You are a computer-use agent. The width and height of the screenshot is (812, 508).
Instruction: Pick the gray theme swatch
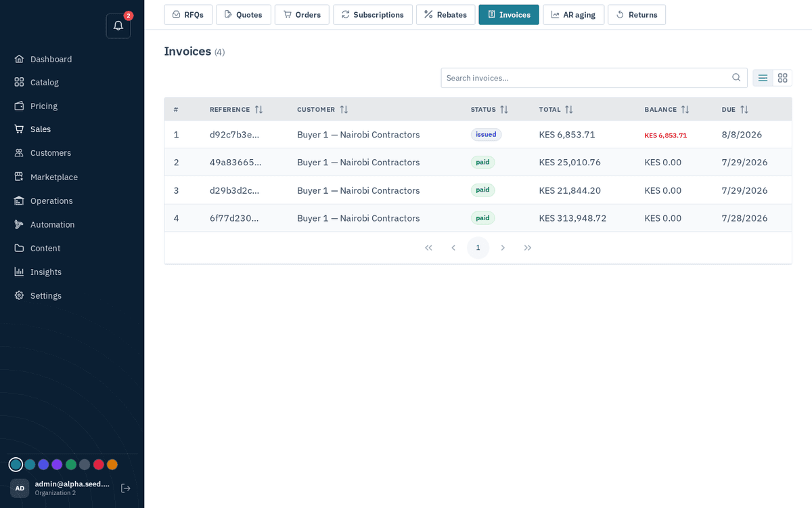[x=85, y=465]
